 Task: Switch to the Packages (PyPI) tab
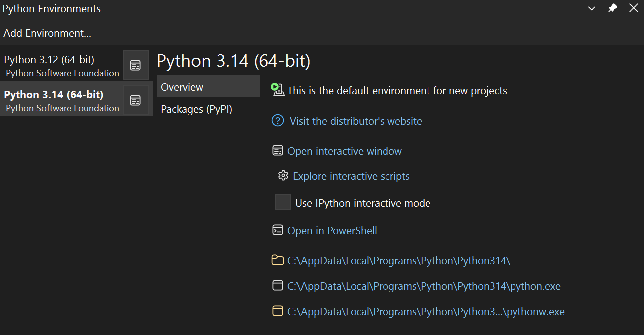[x=197, y=109]
